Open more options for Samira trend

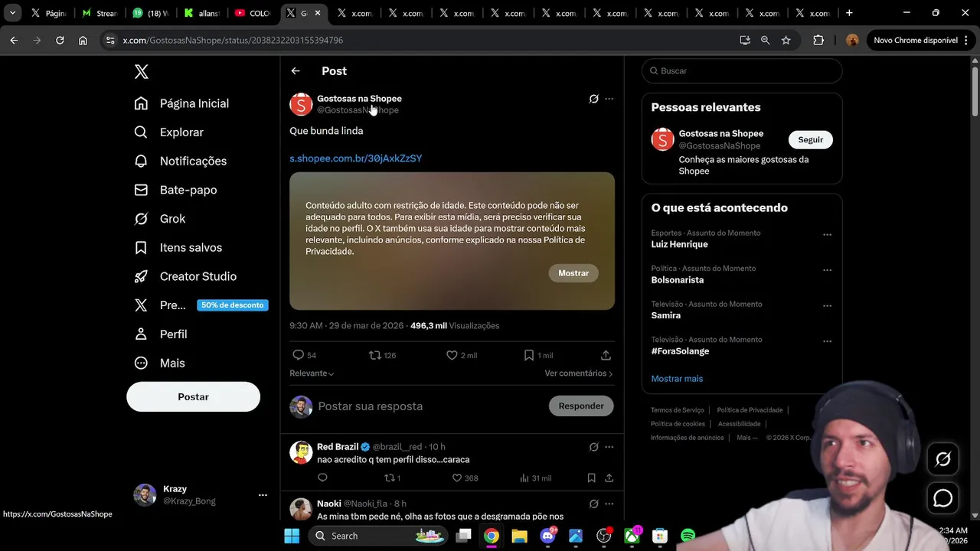click(x=827, y=305)
